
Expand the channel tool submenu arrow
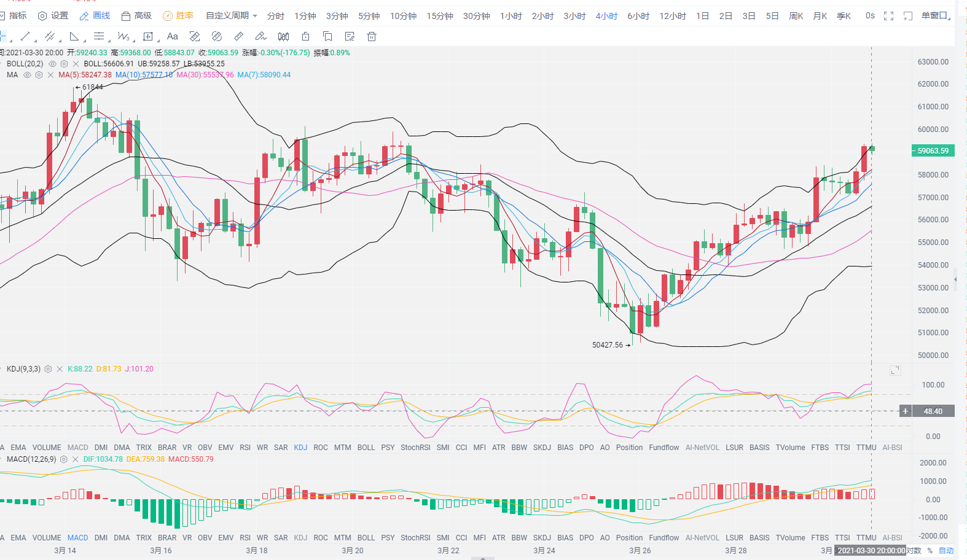pyautogui.click(x=59, y=41)
